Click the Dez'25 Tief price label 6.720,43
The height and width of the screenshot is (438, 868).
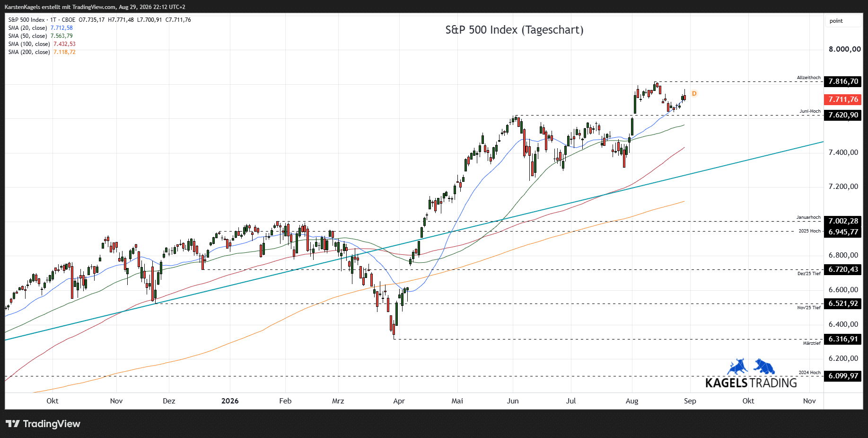(843, 269)
